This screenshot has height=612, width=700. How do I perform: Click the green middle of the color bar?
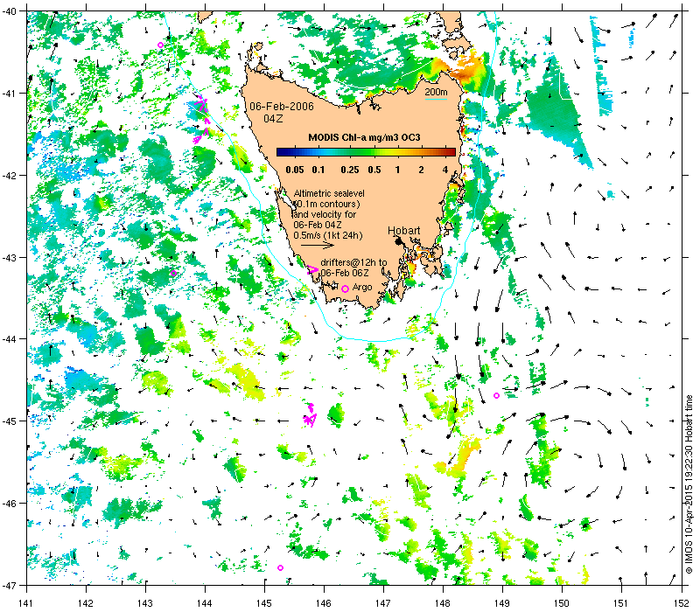pos(366,152)
